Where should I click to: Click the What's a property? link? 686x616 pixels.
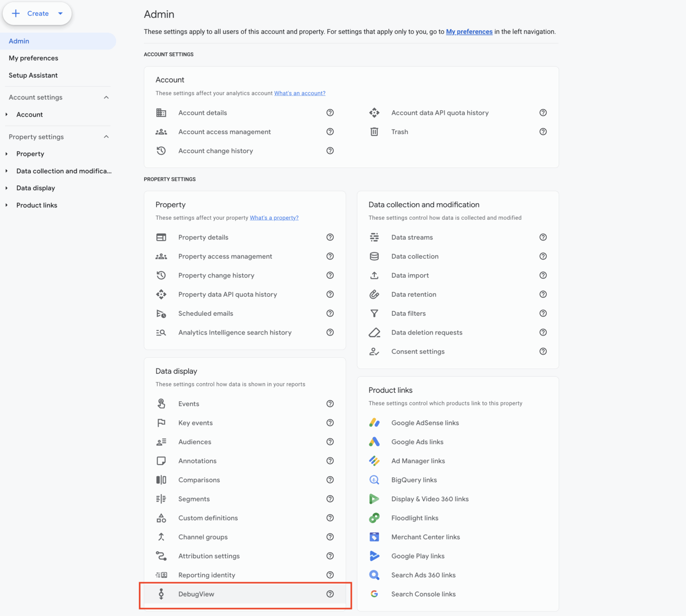[274, 218]
